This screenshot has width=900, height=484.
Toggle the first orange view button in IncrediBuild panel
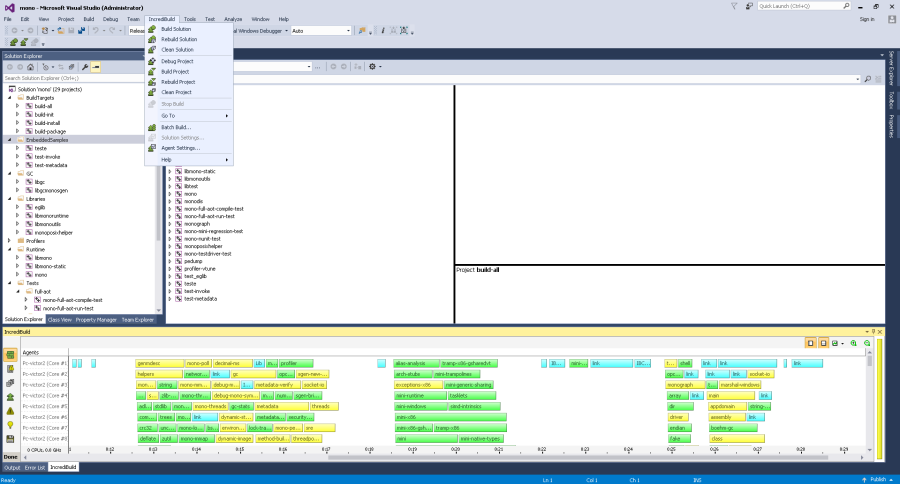[810, 343]
